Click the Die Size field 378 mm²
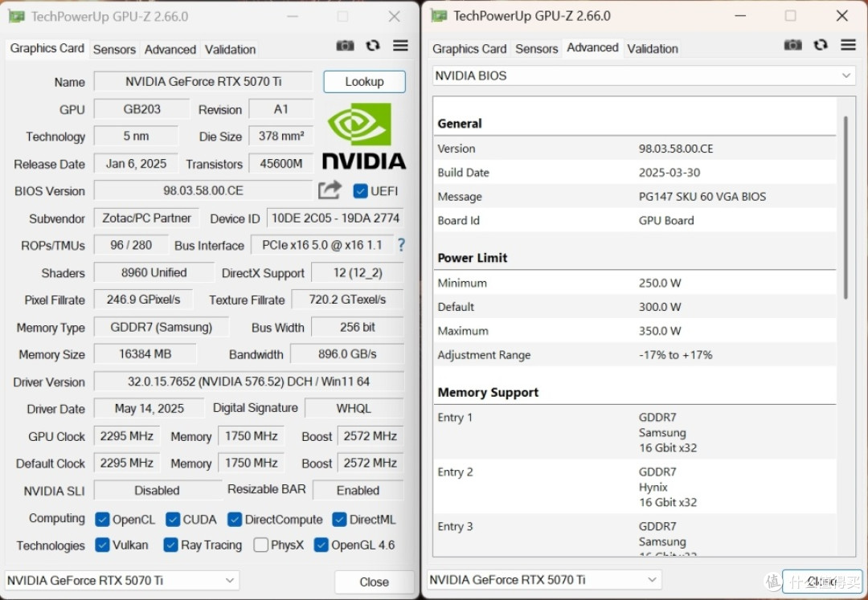The width and height of the screenshot is (868, 600). (281, 136)
